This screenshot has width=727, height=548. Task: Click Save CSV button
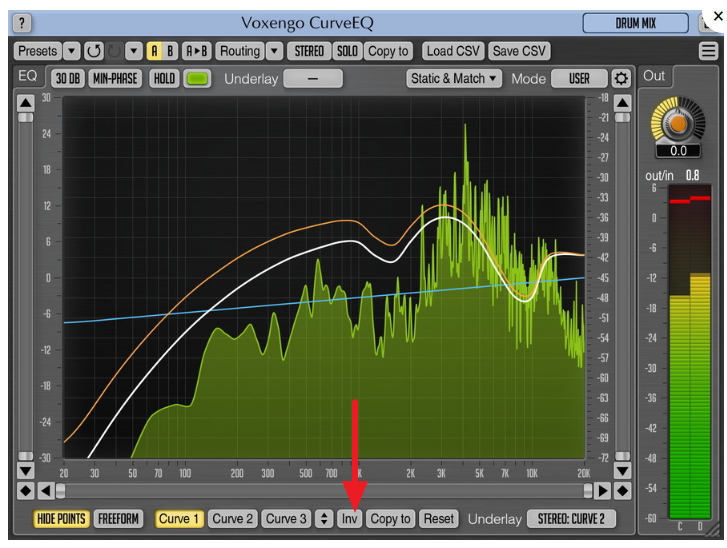(519, 51)
